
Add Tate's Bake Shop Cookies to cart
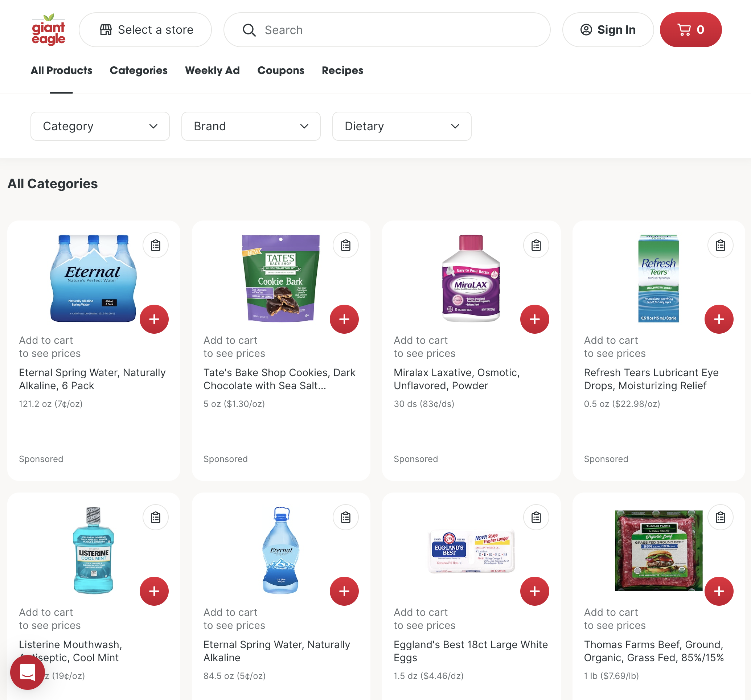click(x=344, y=319)
